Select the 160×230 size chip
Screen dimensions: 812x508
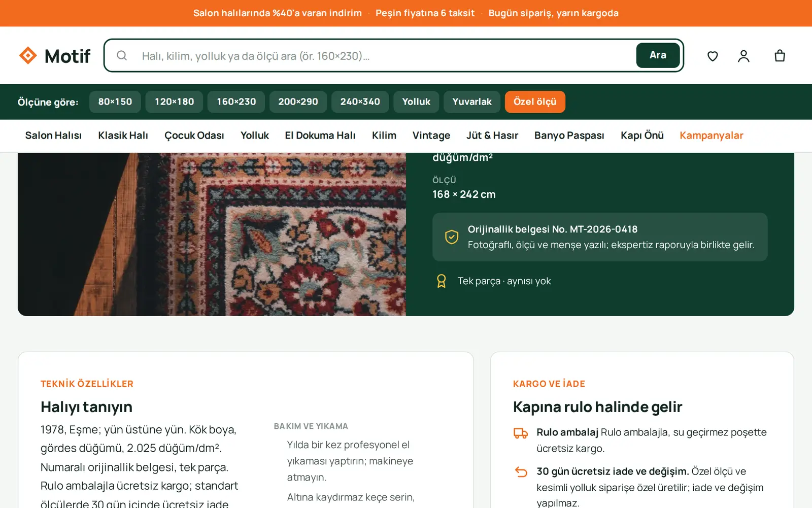[x=236, y=102]
